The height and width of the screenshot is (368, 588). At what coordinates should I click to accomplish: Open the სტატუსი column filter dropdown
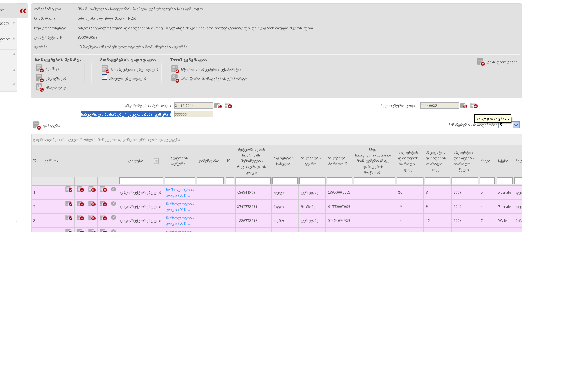pyautogui.click(x=156, y=161)
